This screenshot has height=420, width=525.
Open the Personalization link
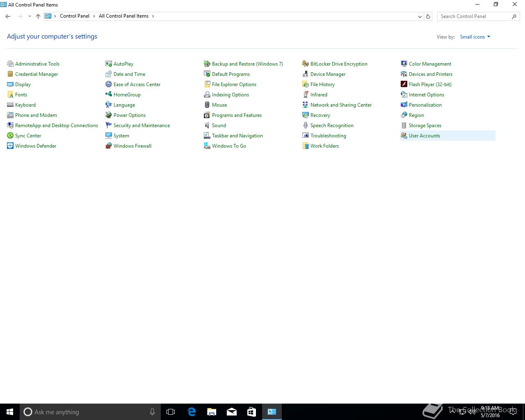[x=425, y=105]
